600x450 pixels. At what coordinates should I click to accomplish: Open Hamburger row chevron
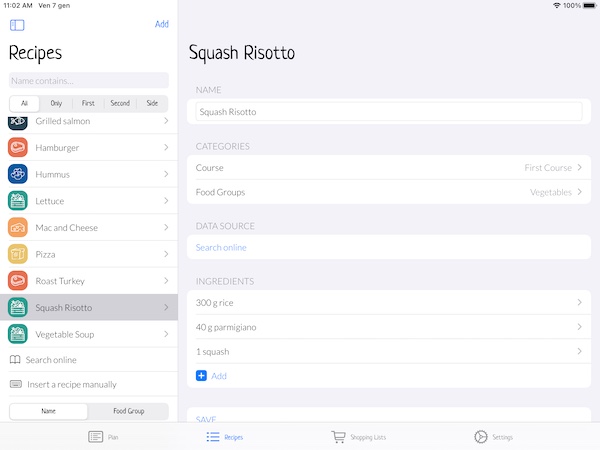click(x=166, y=147)
